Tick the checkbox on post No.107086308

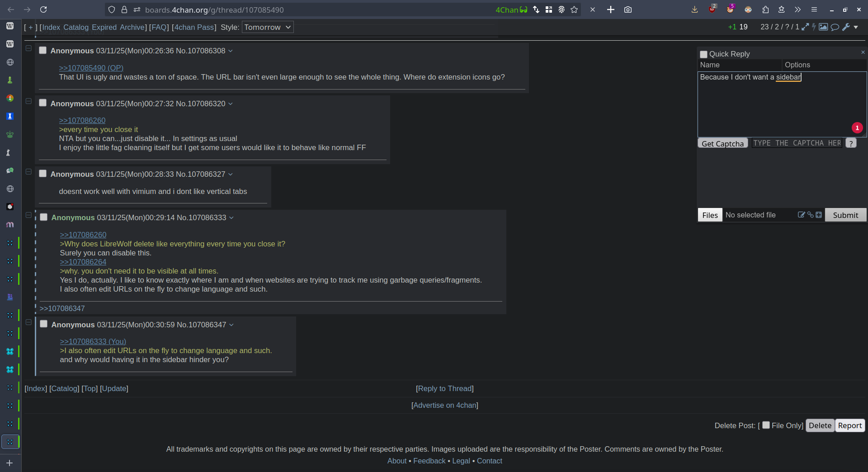coord(42,50)
